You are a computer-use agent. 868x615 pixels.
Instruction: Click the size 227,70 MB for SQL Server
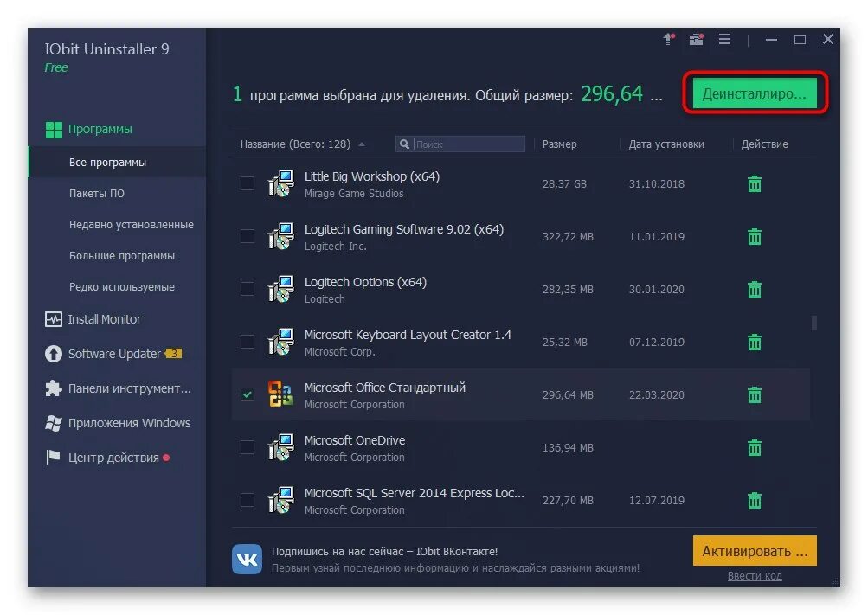568,501
